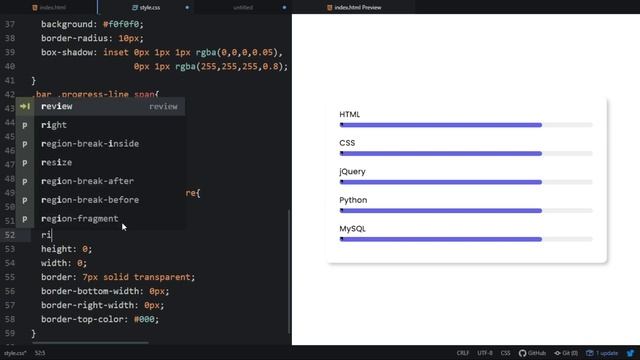Place cursor after 'ri' on line 52
Screen dimensions: 640x360
point(52,235)
